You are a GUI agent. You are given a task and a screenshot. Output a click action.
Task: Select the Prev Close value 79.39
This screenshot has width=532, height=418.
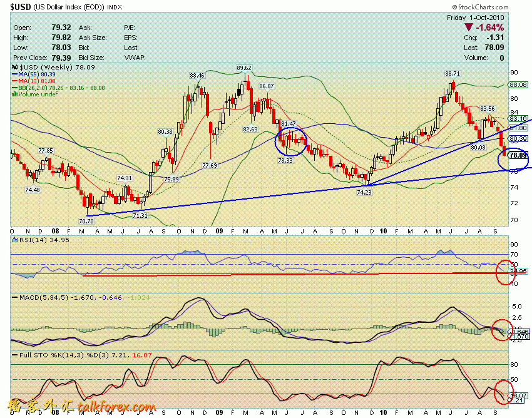(x=61, y=58)
